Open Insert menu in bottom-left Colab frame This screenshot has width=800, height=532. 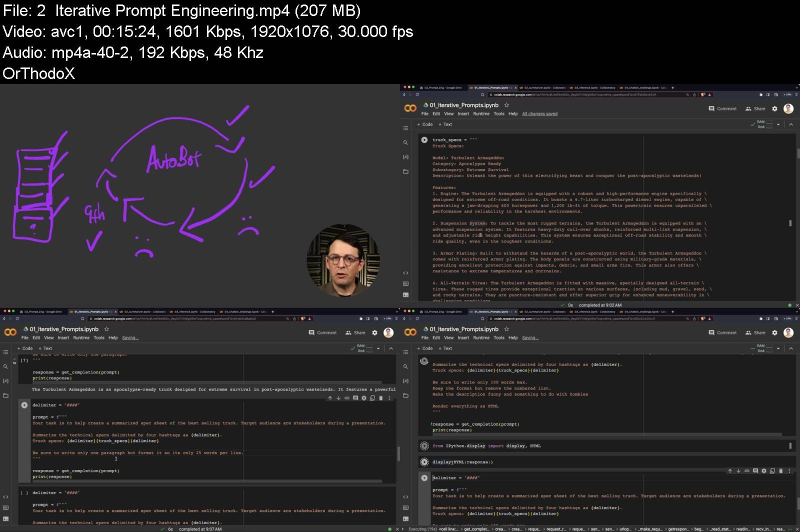coord(63,338)
